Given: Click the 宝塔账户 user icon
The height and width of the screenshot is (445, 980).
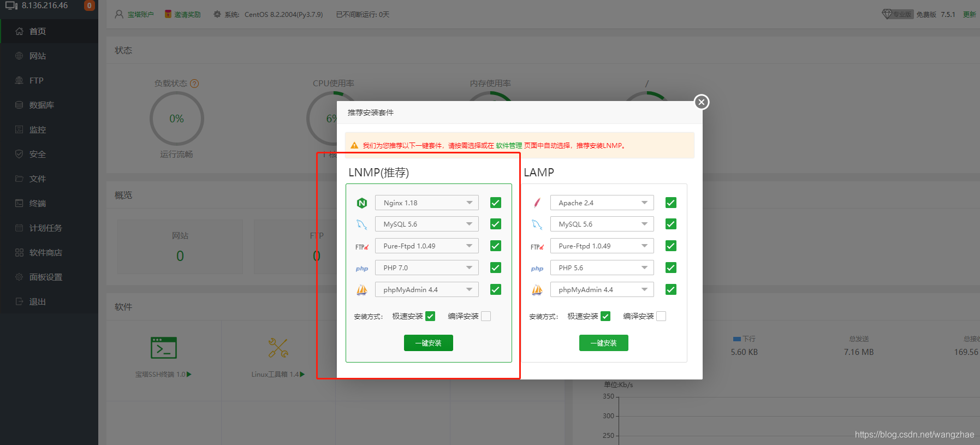Looking at the screenshot, I should pos(119,14).
